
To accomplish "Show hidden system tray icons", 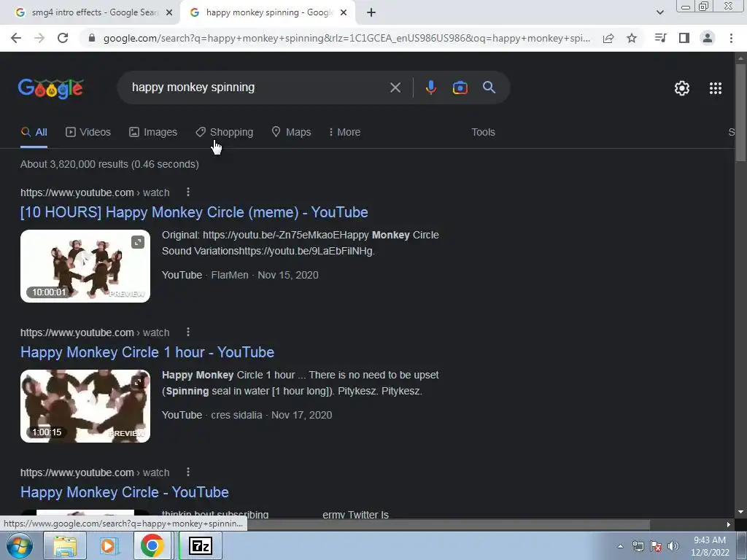I will point(620,546).
